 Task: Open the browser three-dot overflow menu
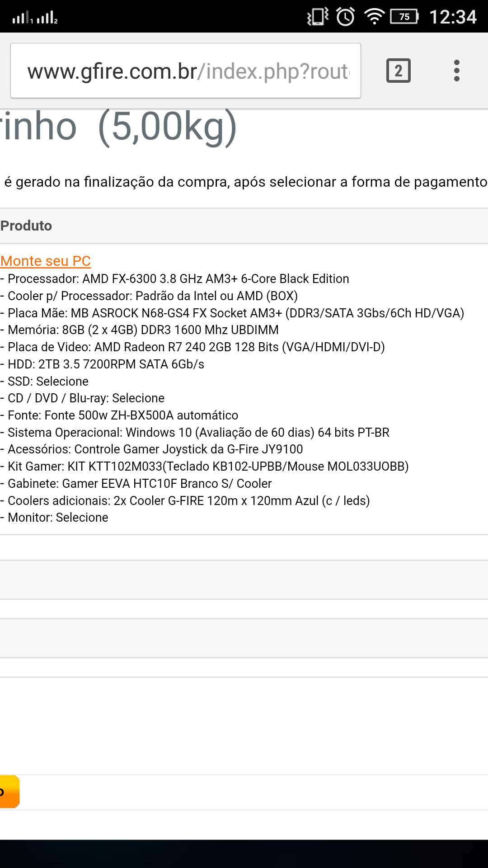(x=457, y=71)
